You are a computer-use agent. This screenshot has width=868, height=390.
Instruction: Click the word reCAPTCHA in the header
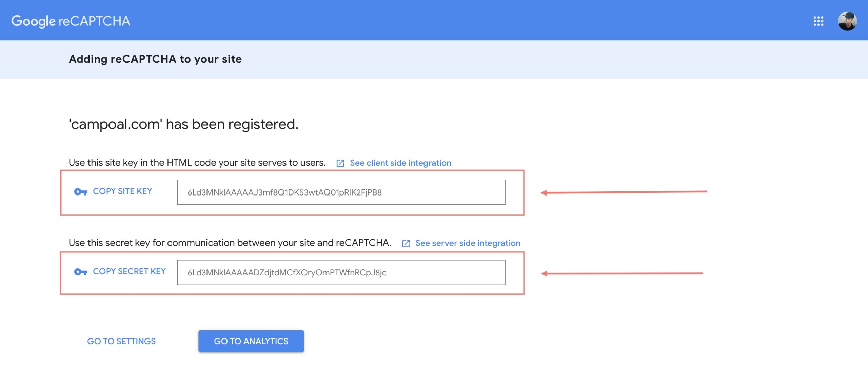(94, 21)
